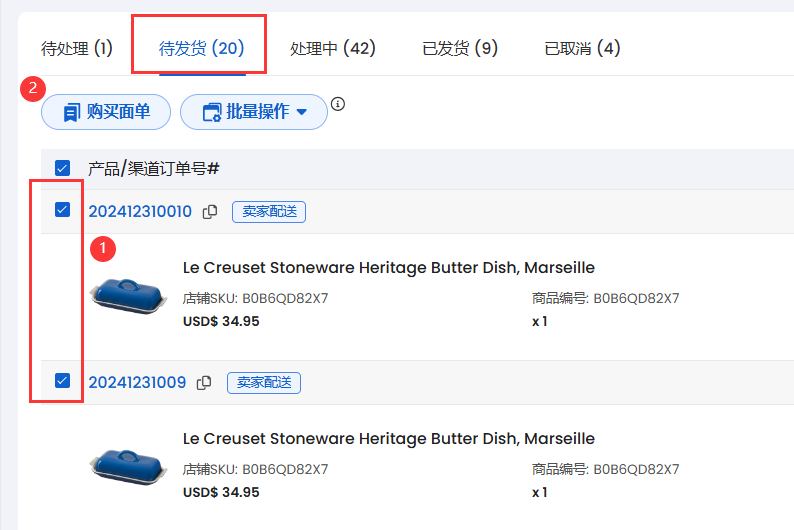Copy order number 202412310010

pos(210,212)
